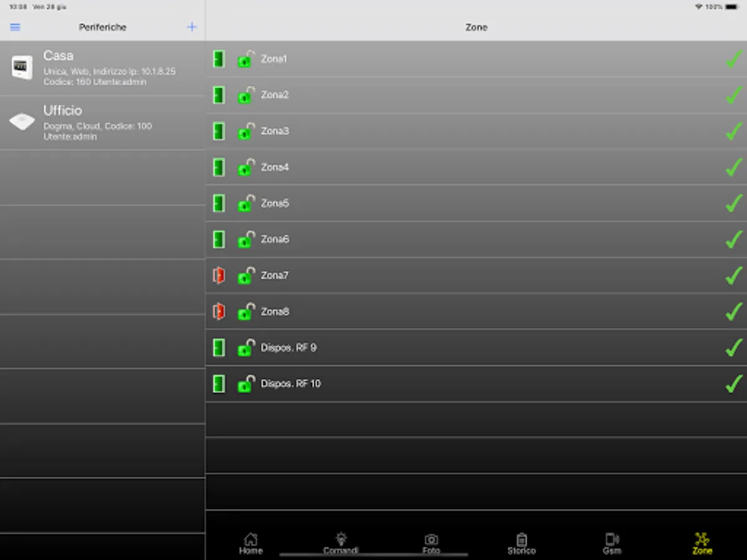This screenshot has height=560, width=747.
Task: Open the Foto camera tab
Action: 431,544
